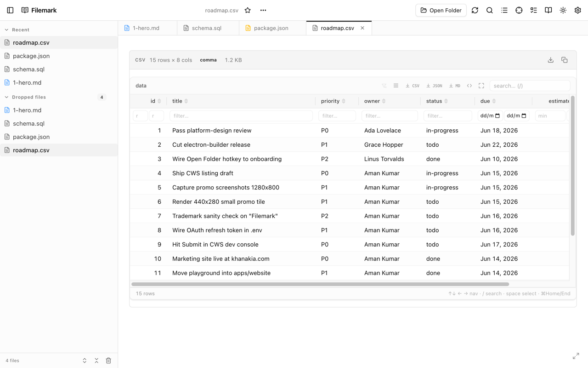
Task: Collapse all files in the sidebar footer
Action: tap(96, 361)
